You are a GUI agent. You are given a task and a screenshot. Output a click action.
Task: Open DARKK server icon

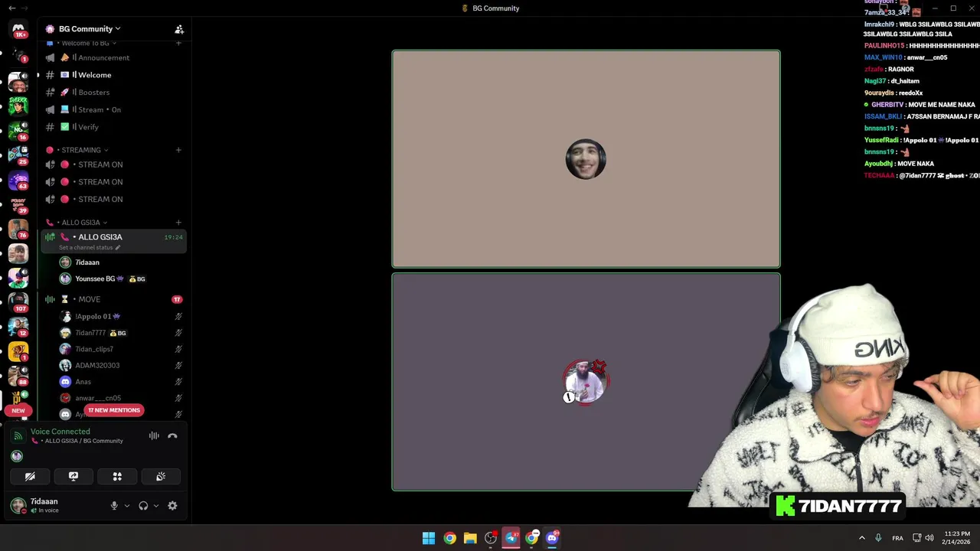click(x=18, y=105)
